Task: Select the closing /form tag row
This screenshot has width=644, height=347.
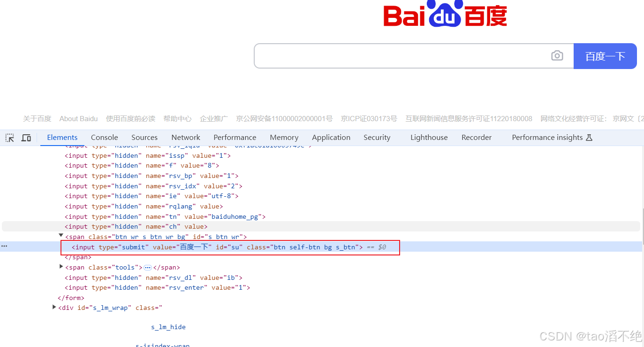Action: click(x=71, y=298)
